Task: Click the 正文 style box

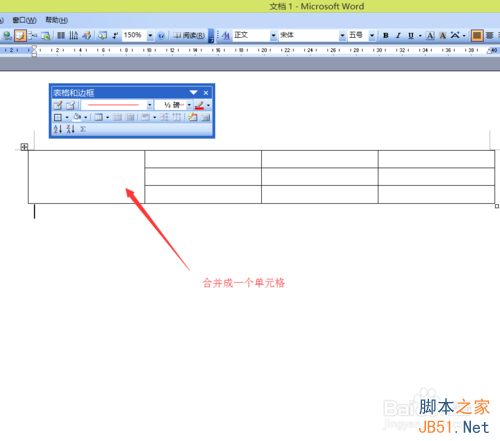Action: point(251,35)
